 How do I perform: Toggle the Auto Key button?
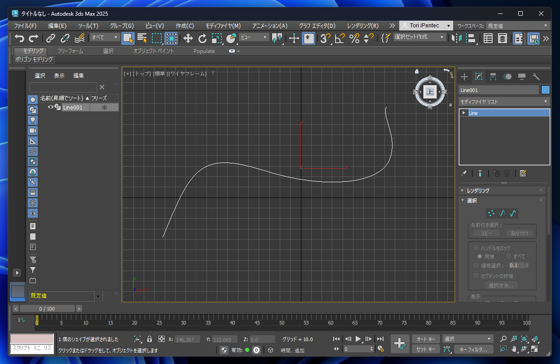click(x=426, y=339)
